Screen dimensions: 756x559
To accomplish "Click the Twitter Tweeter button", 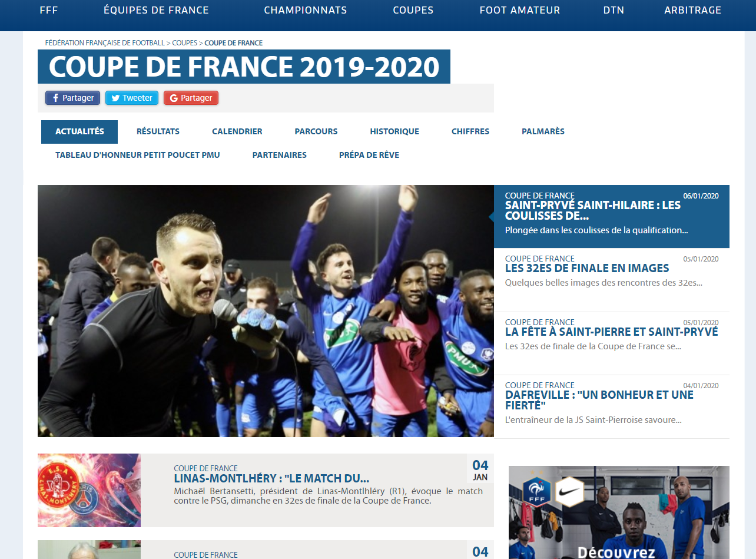I will click(132, 98).
